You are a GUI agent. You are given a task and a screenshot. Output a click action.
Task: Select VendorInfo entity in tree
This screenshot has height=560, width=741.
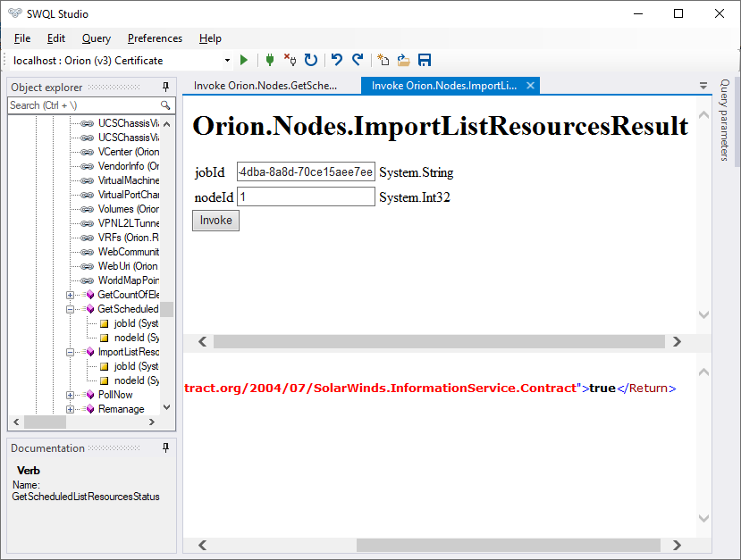pyautogui.click(x=128, y=166)
